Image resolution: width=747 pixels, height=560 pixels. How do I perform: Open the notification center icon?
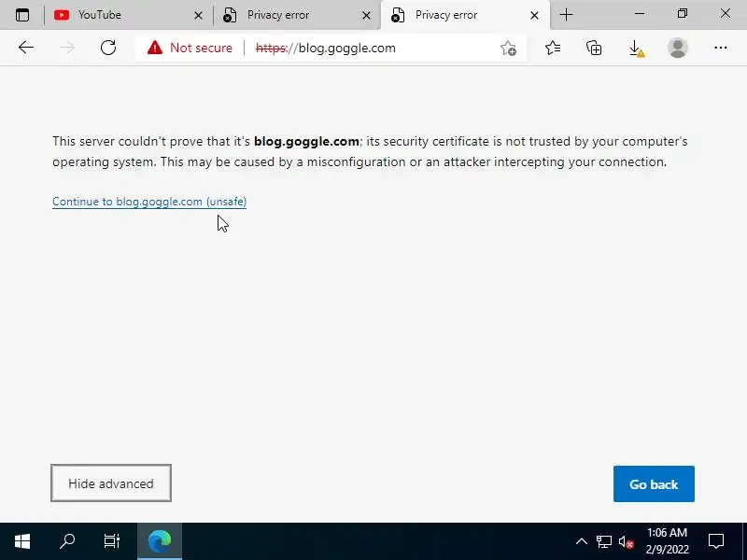716,541
